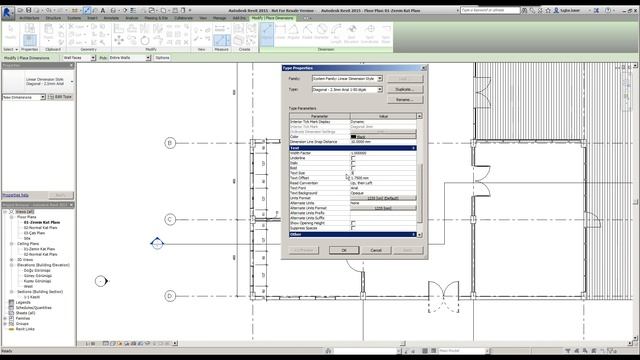Click the search binoculars icon in title bar
Image resolution: width=640 pixels, height=360 pixels.
coord(524,10)
